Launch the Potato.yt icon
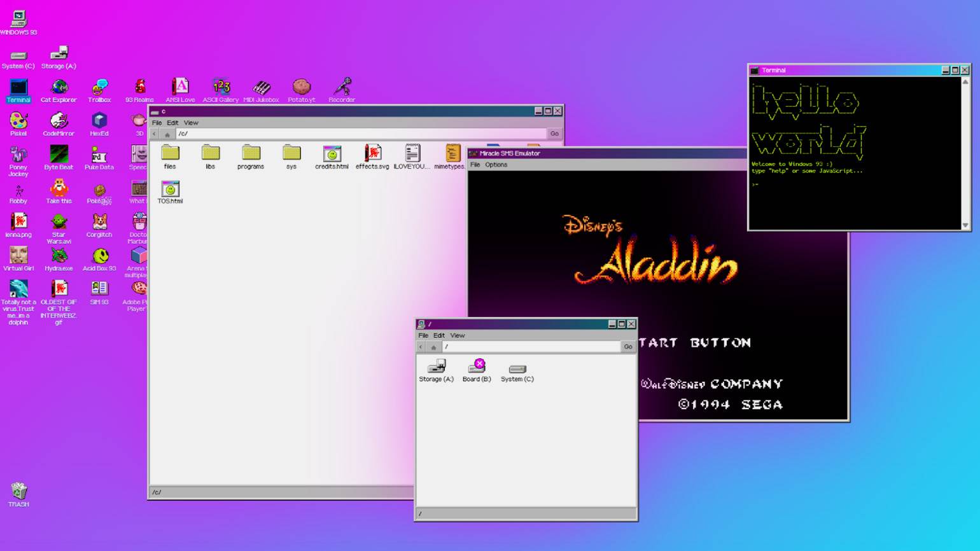Image resolution: width=980 pixels, height=551 pixels. pos(302,88)
